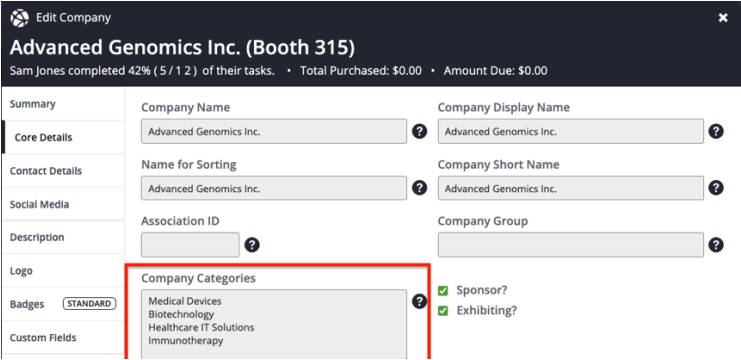Click the Total Purchased: $0.00 text
Screen dimensions: 741x360
[361, 71]
